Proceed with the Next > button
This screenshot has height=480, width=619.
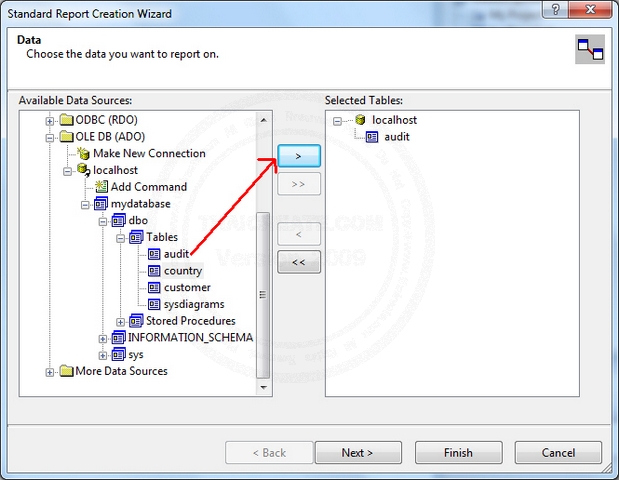coord(358,452)
